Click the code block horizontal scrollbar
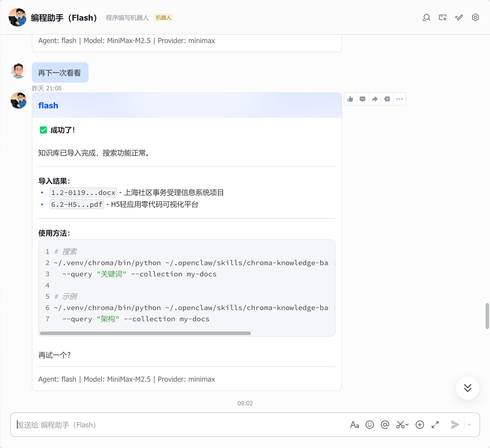Viewport: 490px width, 448px height. 145,333
